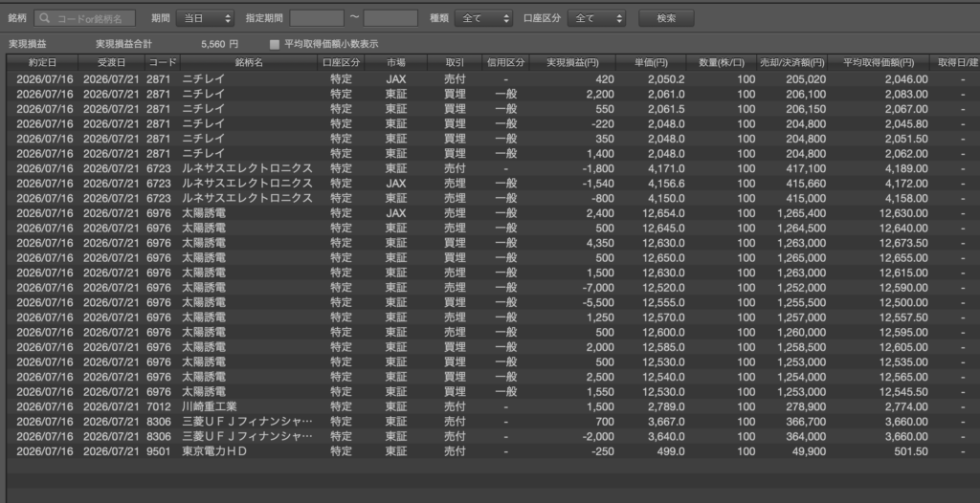Click ルネサスエレクトロニクス JAX market cell
The image size is (980, 503).
pyautogui.click(x=395, y=184)
